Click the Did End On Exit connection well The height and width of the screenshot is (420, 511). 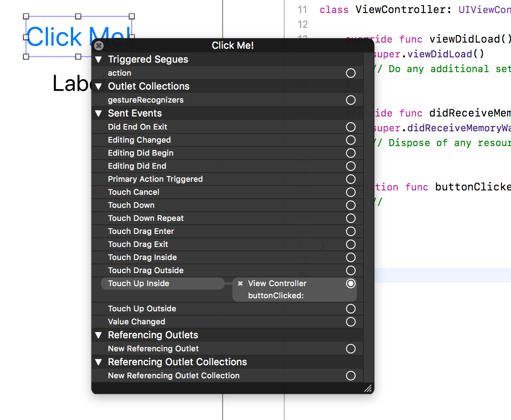pyautogui.click(x=351, y=127)
